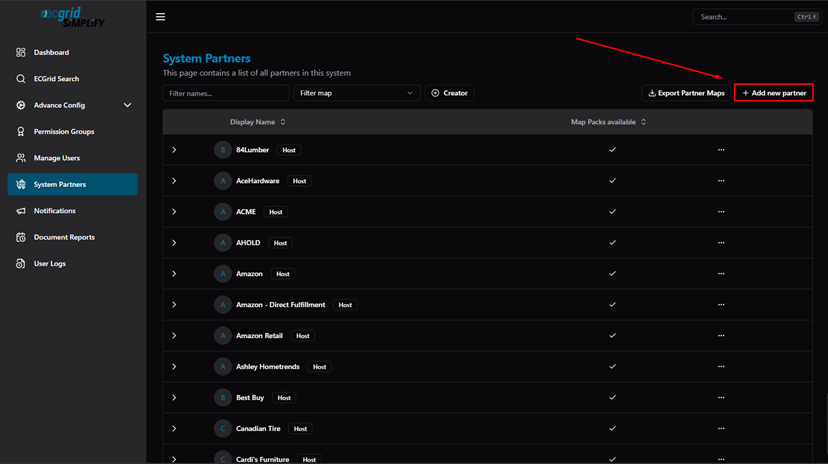This screenshot has width=828, height=464.
Task: Open Notifications page
Action: [72, 211]
